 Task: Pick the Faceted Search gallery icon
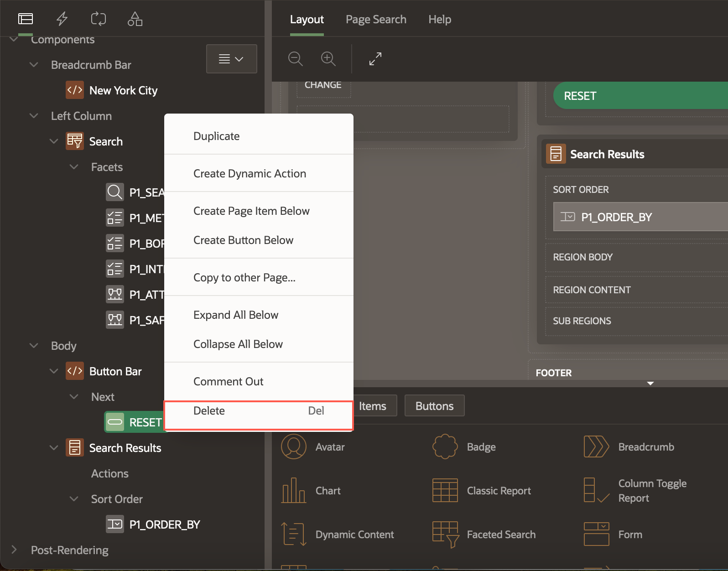[445, 534]
